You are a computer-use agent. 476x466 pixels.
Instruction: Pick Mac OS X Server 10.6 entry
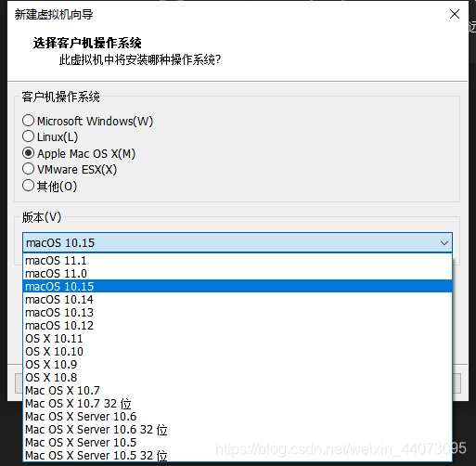[238, 417]
